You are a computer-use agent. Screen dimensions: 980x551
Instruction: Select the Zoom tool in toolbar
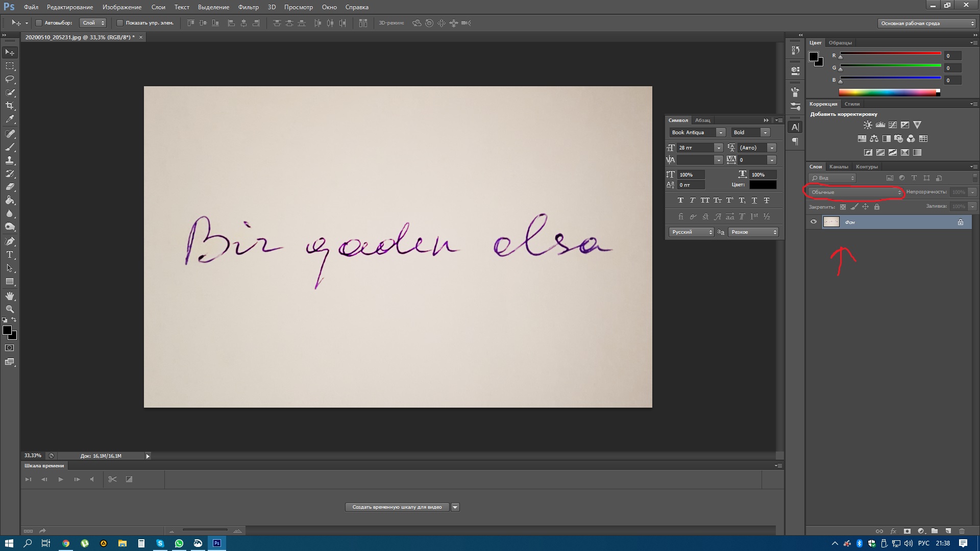[10, 309]
